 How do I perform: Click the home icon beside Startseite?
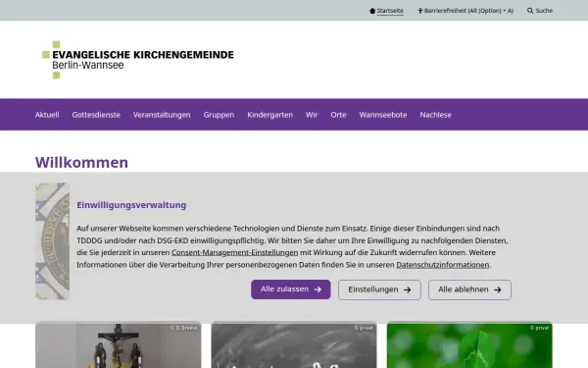372,11
